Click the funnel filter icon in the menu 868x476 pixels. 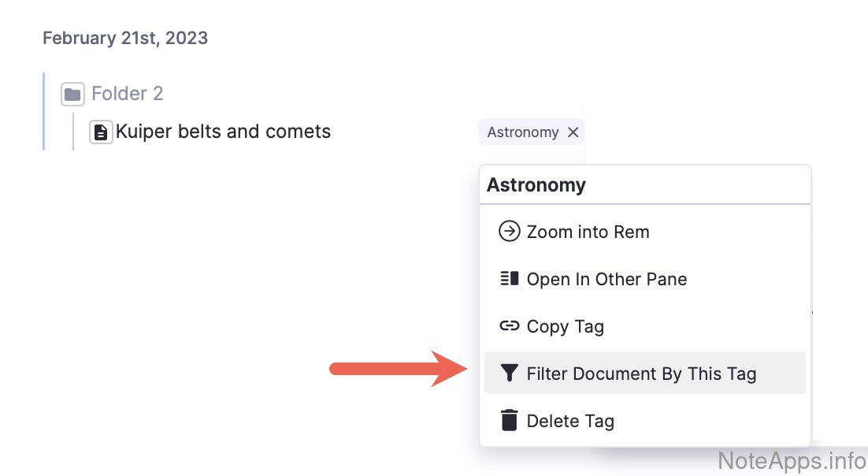(x=510, y=374)
